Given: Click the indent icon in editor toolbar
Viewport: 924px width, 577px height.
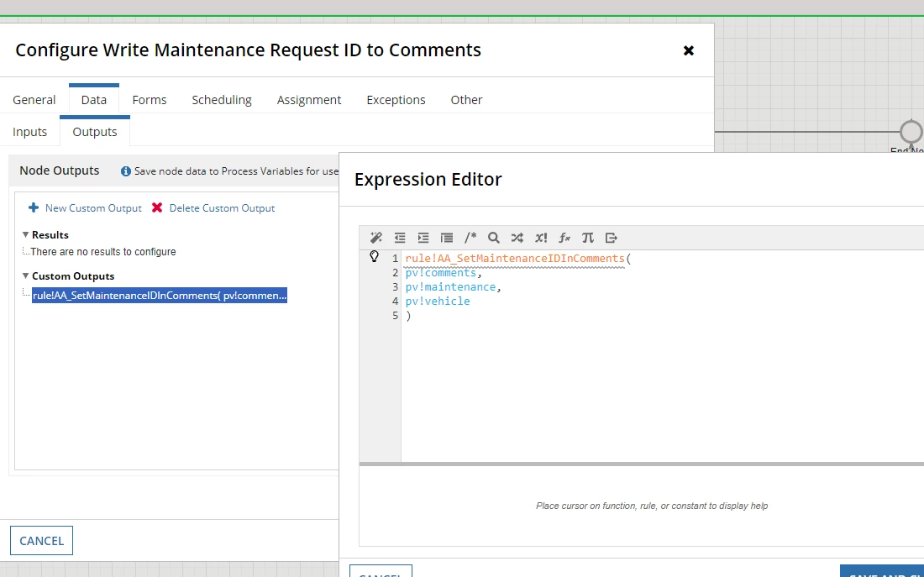Looking at the screenshot, I should (423, 238).
